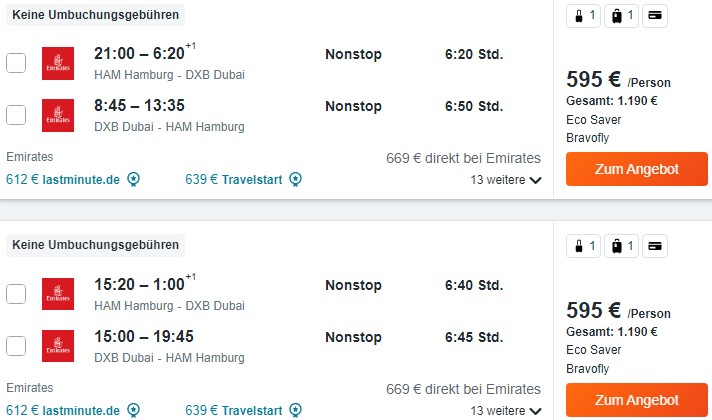Click the credit card icon in second offer
Screen dimensions: 712x420
(x=655, y=246)
